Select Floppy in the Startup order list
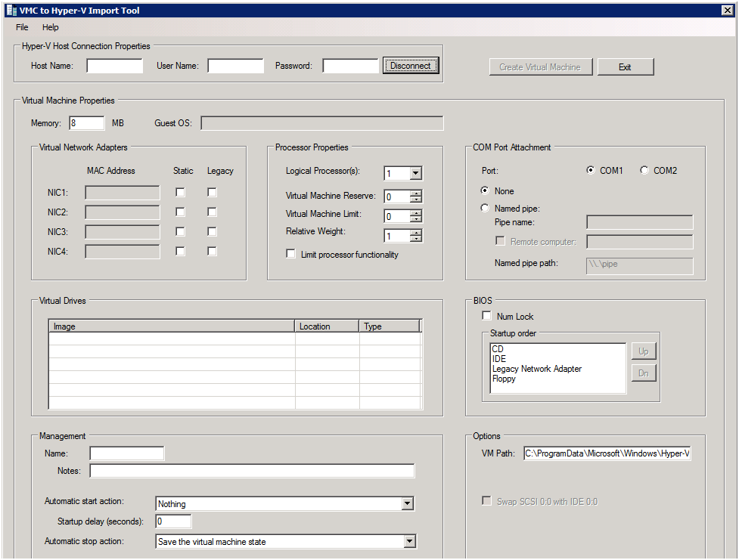 (504, 379)
